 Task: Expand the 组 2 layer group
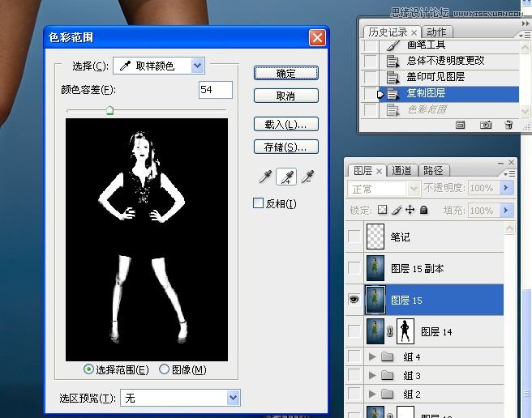tap(372, 394)
